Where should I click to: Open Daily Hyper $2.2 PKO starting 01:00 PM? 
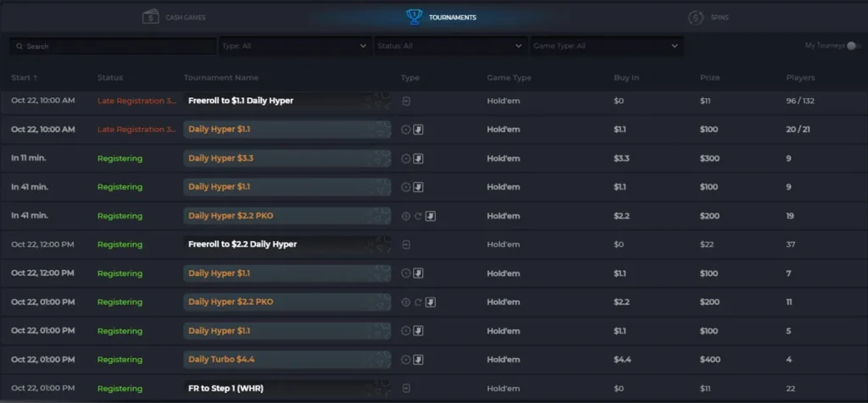[287, 302]
